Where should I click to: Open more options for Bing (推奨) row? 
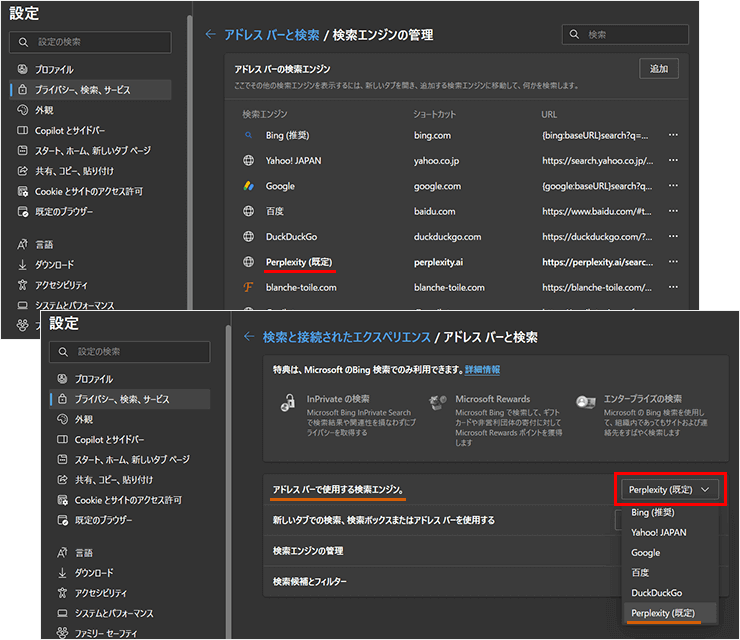click(673, 135)
